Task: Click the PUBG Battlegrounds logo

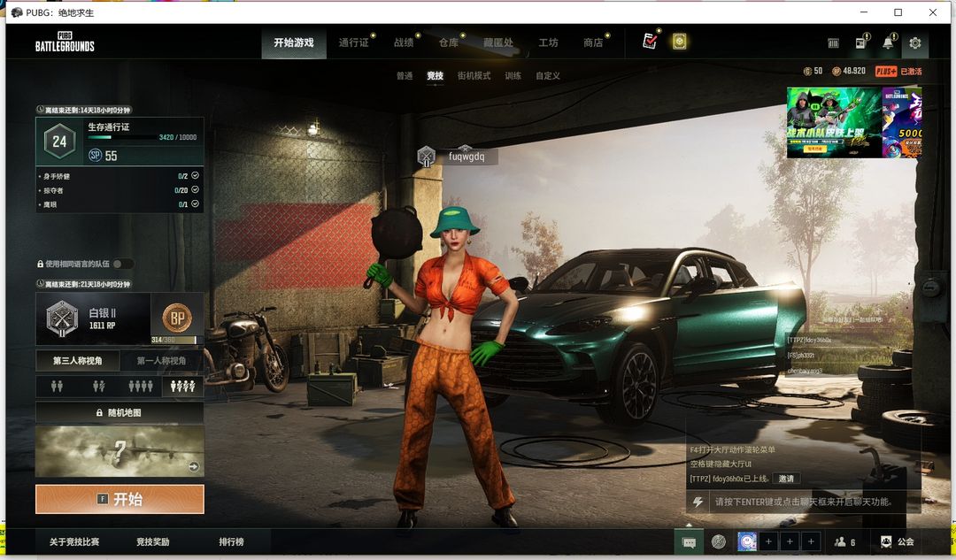Action: pos(65,42)
